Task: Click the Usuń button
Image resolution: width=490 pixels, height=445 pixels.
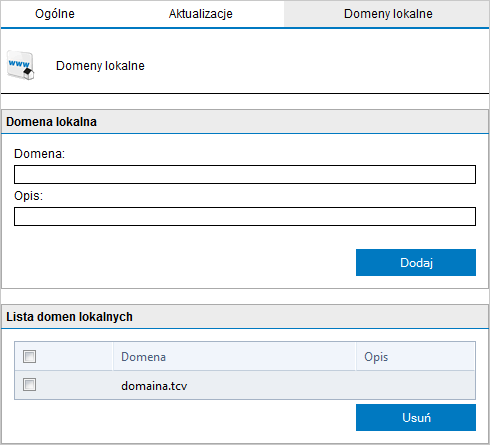Action: (416, 417)
